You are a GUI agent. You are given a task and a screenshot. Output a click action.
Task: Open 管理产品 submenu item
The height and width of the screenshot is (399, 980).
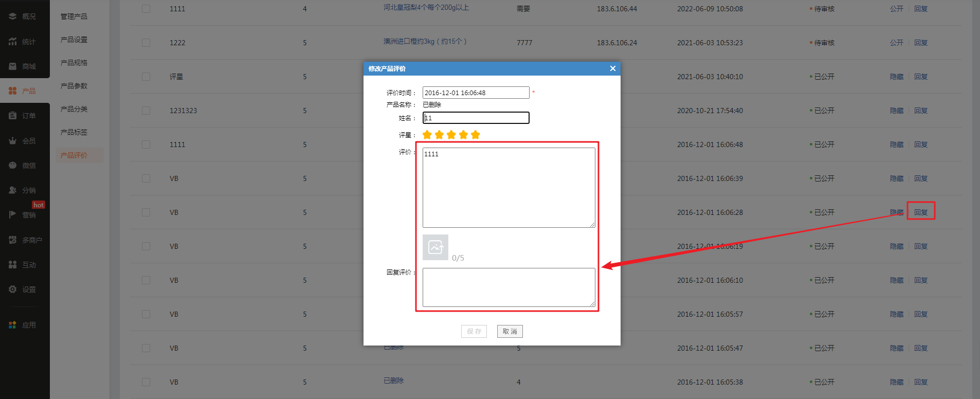coord(74,16)
